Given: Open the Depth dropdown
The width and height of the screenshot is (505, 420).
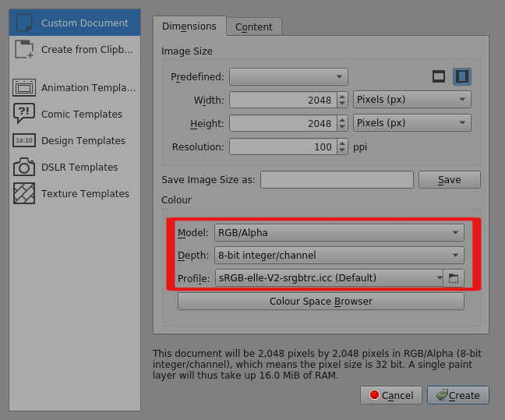Looking at the screenshot, I should (x=339, y=255).
